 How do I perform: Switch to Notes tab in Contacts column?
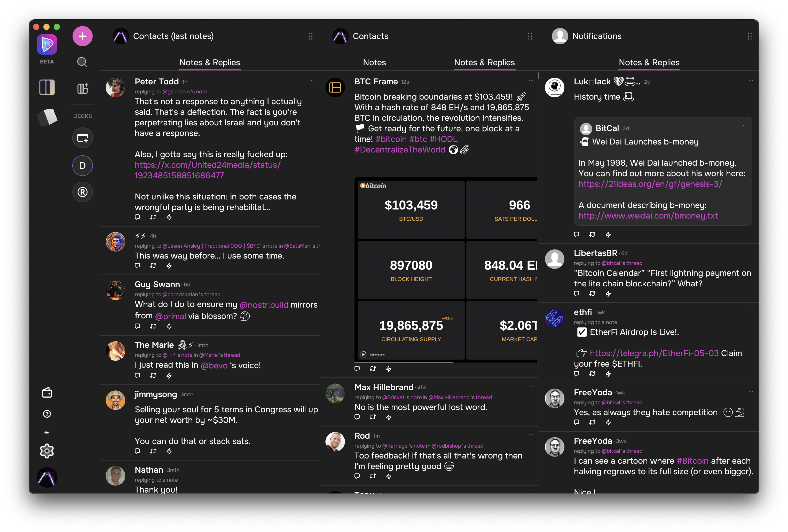click(374, 62)
